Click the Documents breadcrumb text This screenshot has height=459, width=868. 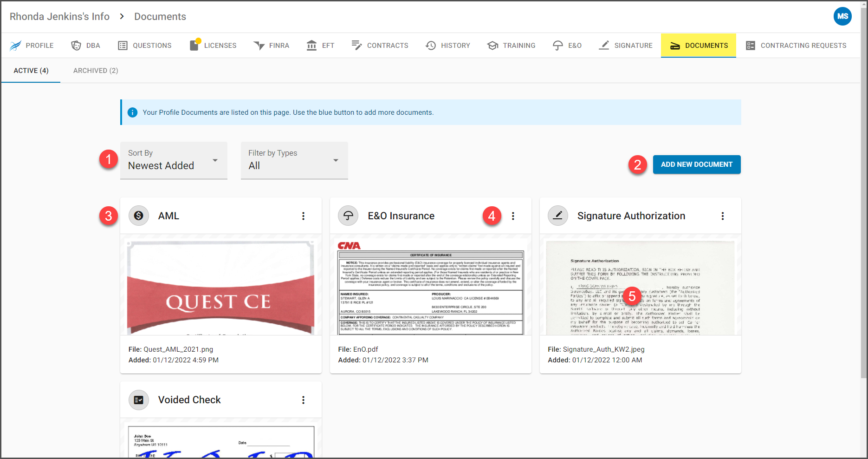pyautogui.click(x=160, y=17)
